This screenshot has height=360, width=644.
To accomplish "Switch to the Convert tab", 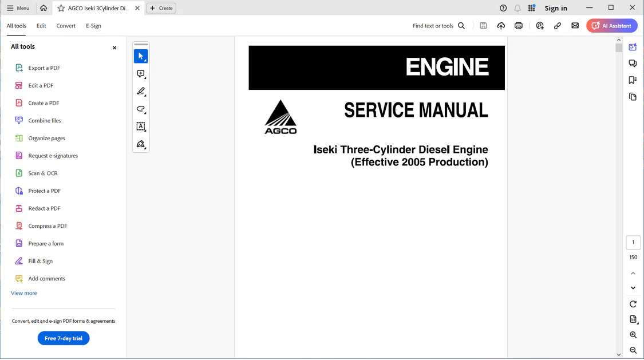I will click(66, 26).
